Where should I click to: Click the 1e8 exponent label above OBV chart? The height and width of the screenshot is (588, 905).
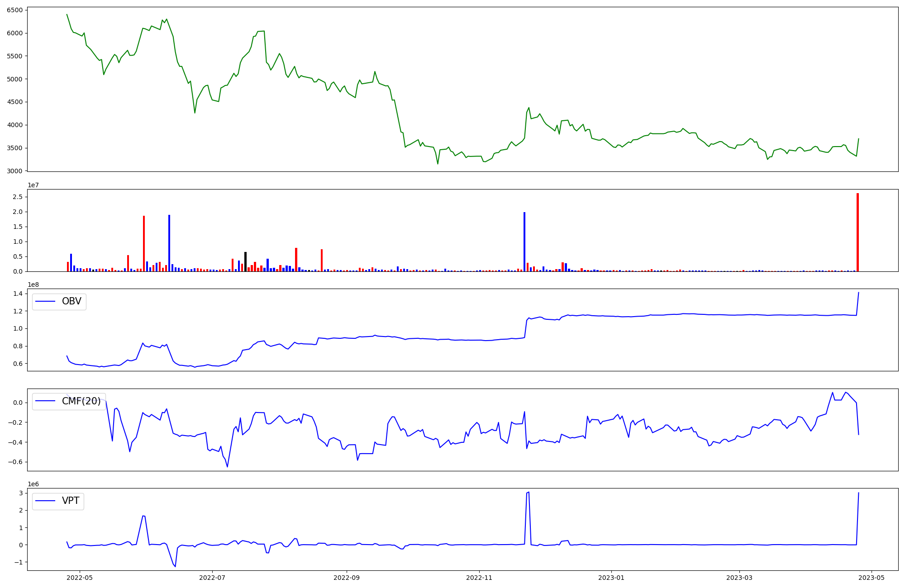(33, 285)
